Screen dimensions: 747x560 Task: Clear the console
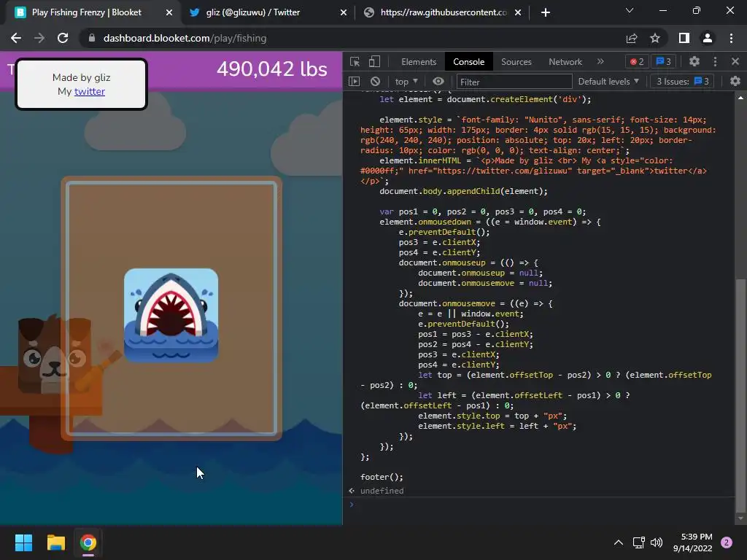(376, 82)
